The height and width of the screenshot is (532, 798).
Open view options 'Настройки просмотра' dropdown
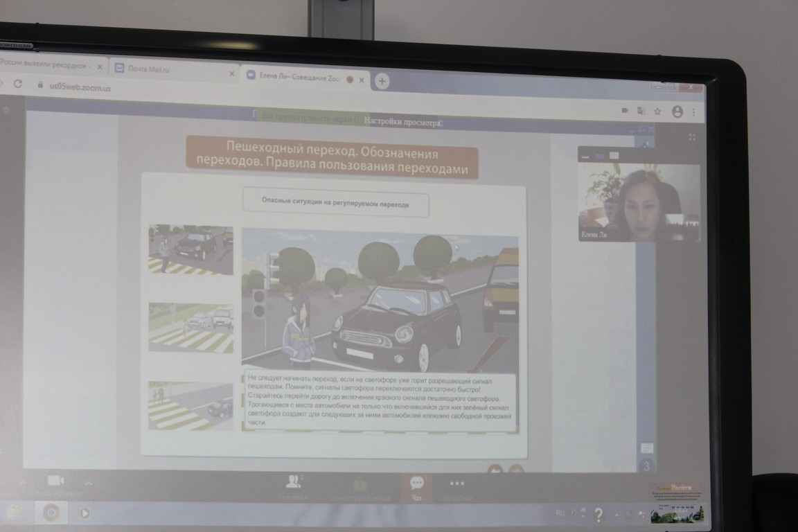[x=403, y=122]
